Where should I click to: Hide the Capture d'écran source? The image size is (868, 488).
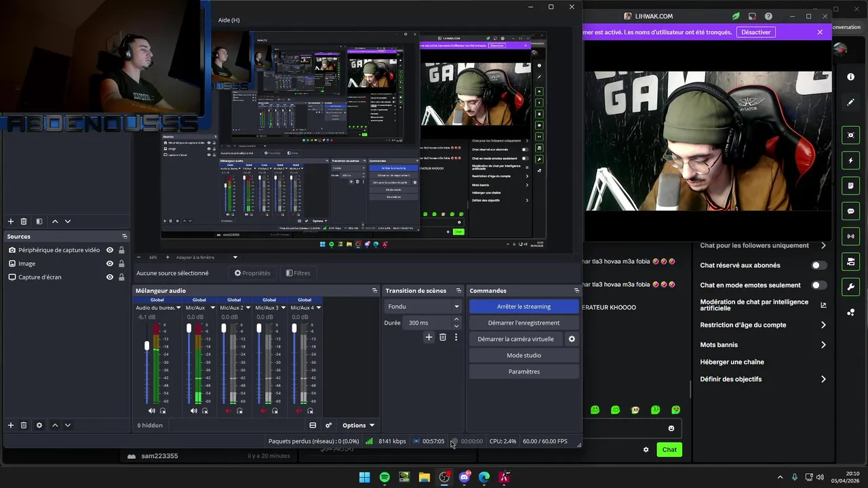click(109, 277)
